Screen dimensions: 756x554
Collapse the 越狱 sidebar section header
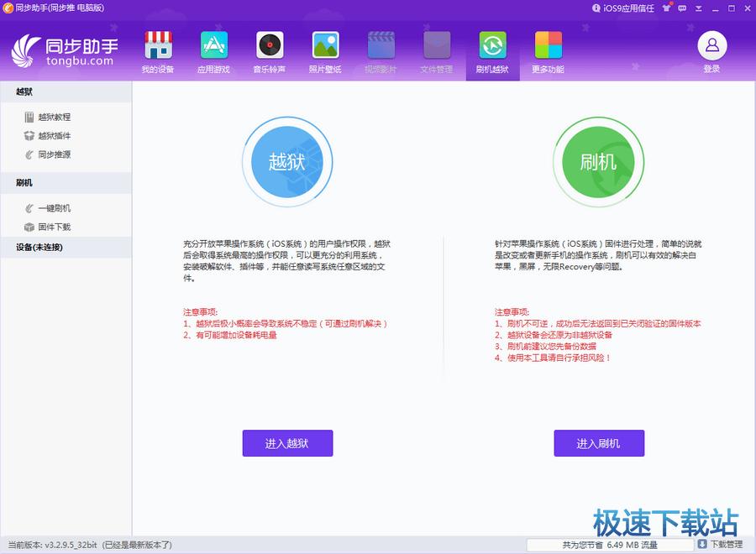coord(66,91)
